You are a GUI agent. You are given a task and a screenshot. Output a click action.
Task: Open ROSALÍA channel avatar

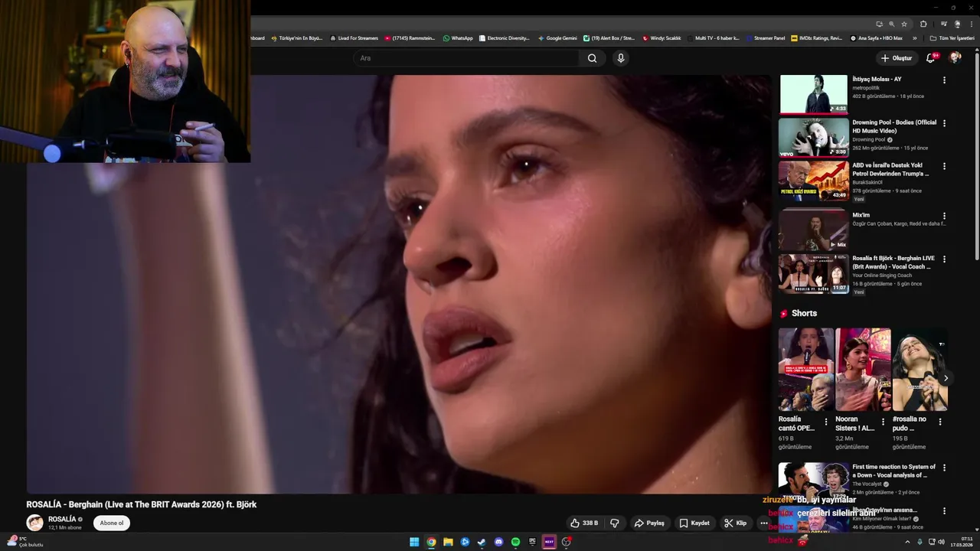click(34, 523)
